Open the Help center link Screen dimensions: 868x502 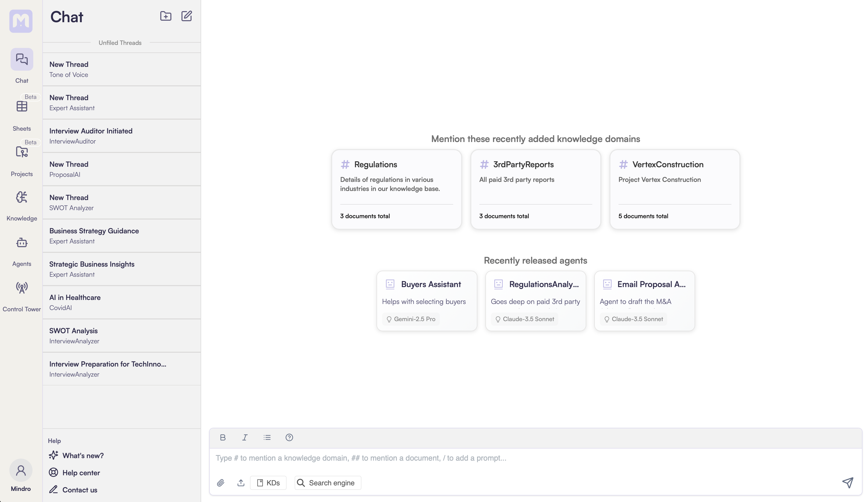tap(81, 473)
